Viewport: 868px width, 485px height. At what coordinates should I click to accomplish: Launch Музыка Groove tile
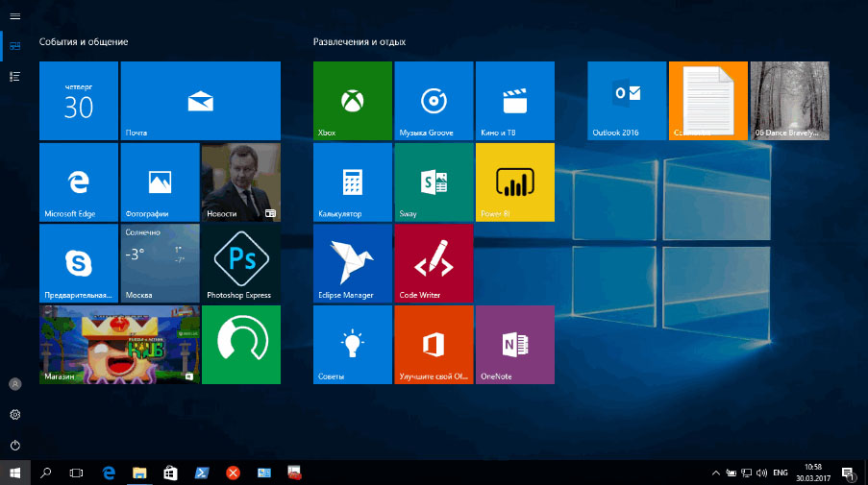click(x=434, y=101)
